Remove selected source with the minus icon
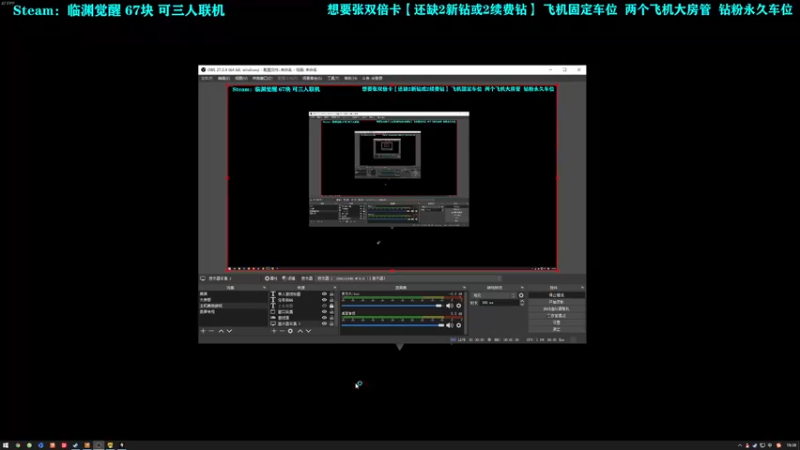Viewport: 800px width, 450px height. [x=282, y=331]
